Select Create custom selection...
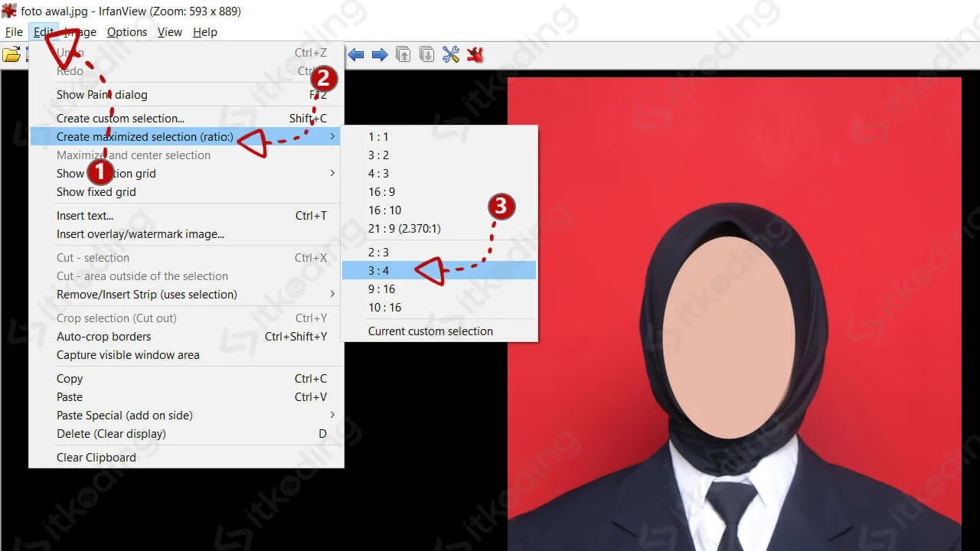Screen dimensions: 980x551 click(x=186, y=119)
